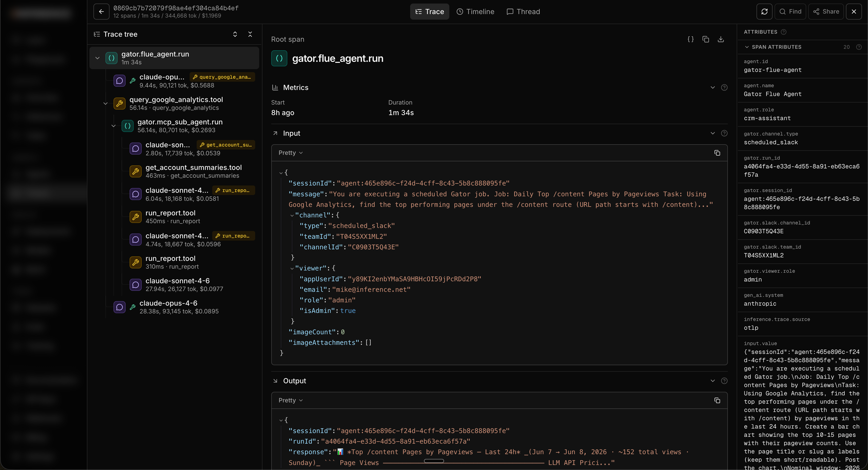The width and height of the screenshot is (868, 470).
Task: Collapse gator.flue_agent.run tree node
Action: [97, 58]
